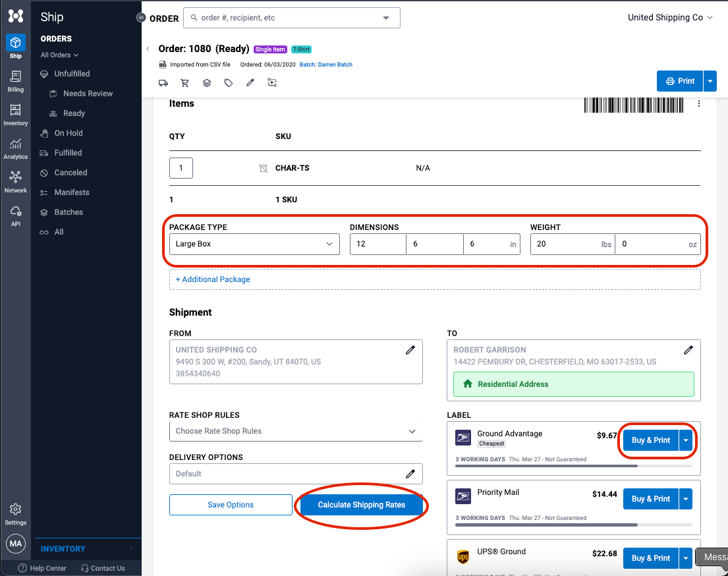Click the Calculate Shipping Rates button

(x=360, y=504)
